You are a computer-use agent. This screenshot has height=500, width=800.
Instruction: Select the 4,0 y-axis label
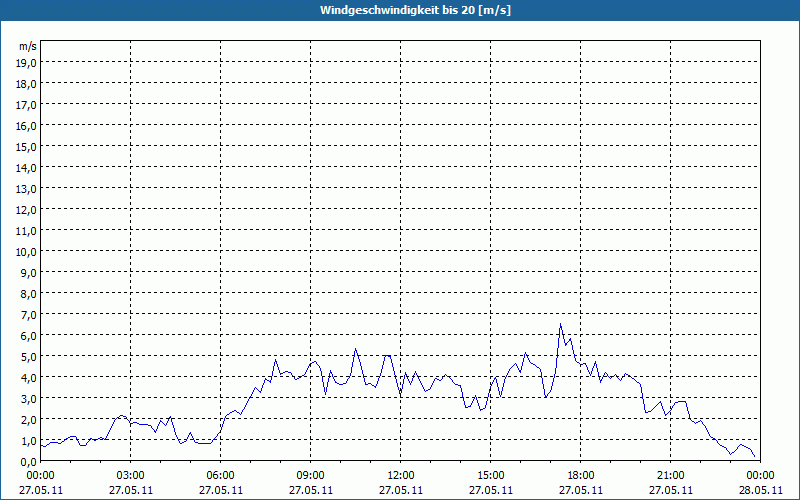(30, 378)
